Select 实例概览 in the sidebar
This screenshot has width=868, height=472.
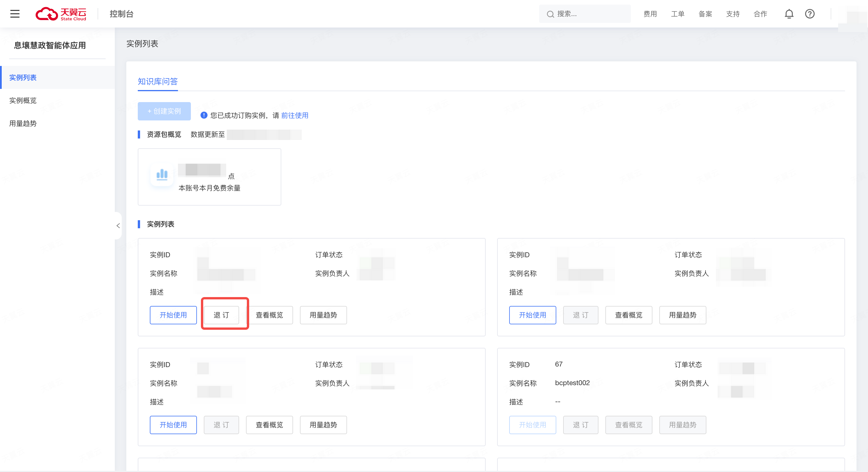[x=58, y=100]
